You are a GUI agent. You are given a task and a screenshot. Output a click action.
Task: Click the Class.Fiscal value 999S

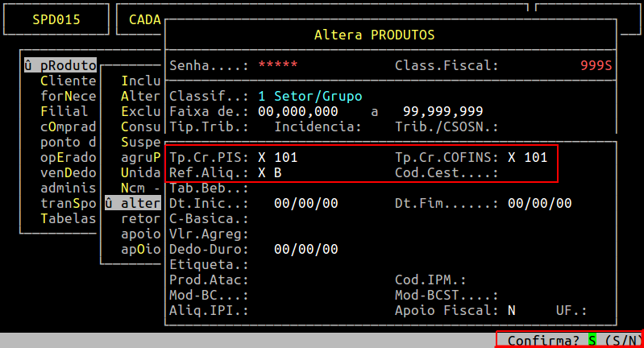click(x=596, y=65)
